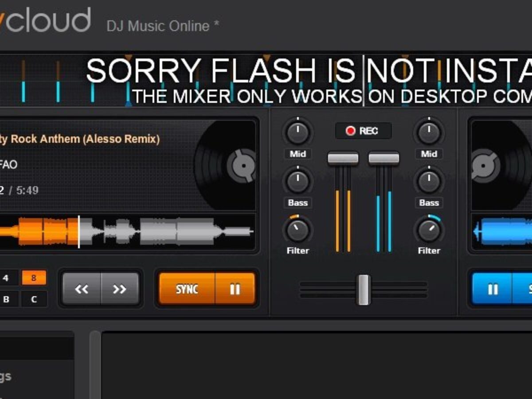Viewport: 532px width, 399px height.
Task: Select loop length 4 button
Action: pos(6,278)
